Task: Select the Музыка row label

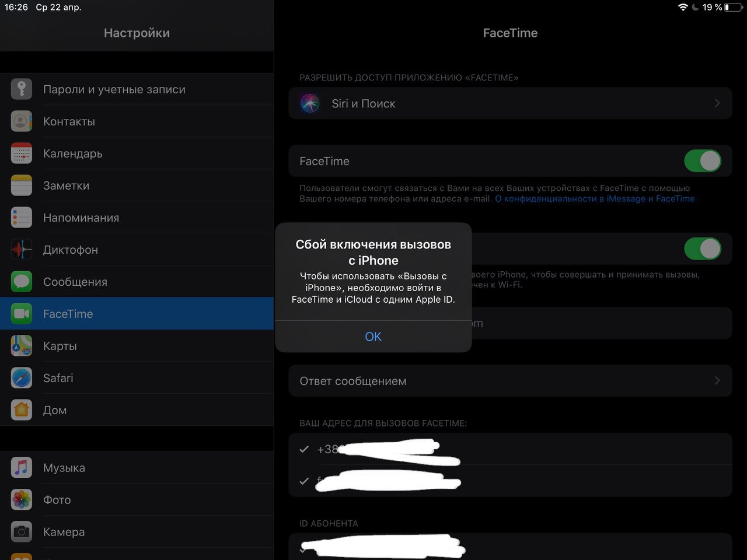Action: click(x=64, y=468)
